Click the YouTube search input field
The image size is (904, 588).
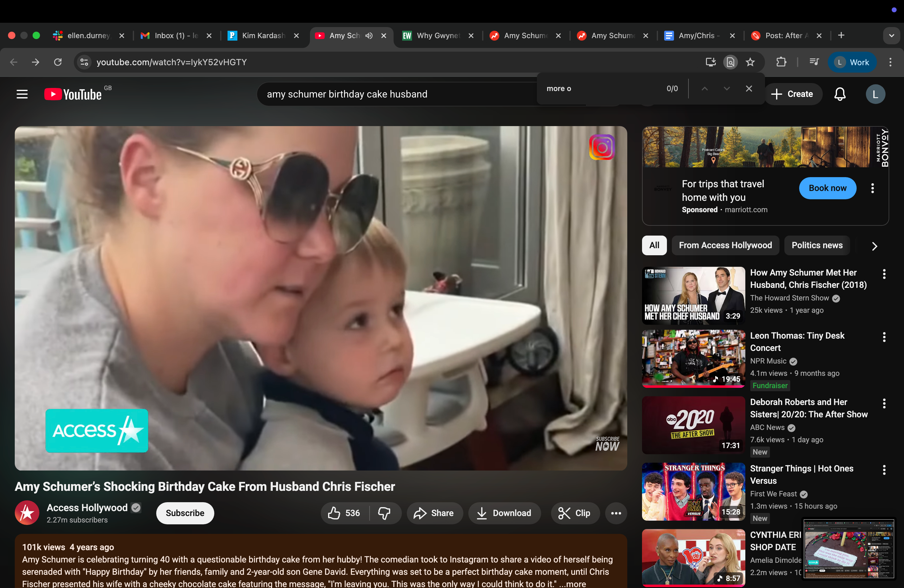380,94
